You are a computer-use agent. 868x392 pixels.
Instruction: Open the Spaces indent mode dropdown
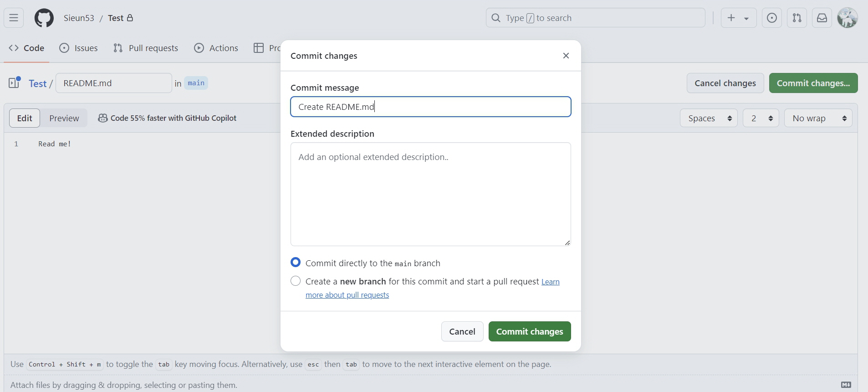709,118
